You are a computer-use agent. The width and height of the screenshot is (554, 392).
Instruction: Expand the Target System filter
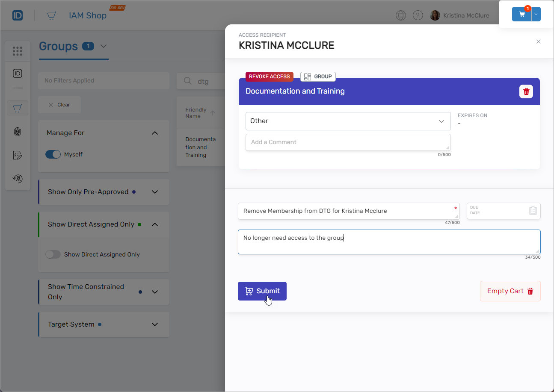pos(155,324)
